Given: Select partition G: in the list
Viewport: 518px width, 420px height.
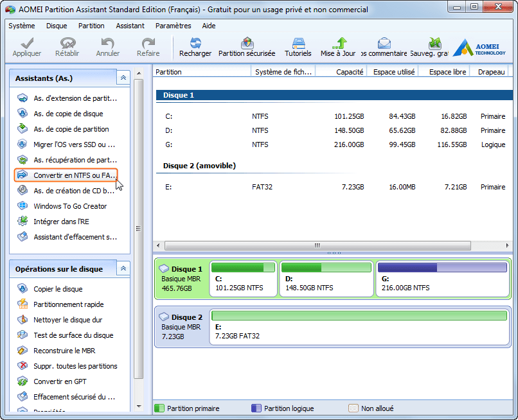Looking at the screenshot, I should [x=334, y=144].
